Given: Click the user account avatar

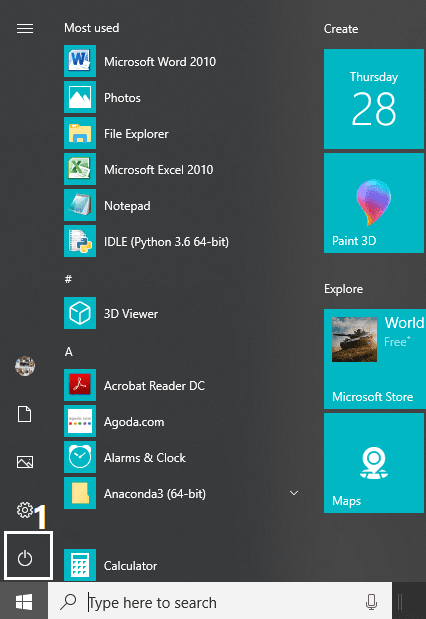Looking at the screenshot, I should [x=25, y=366].
